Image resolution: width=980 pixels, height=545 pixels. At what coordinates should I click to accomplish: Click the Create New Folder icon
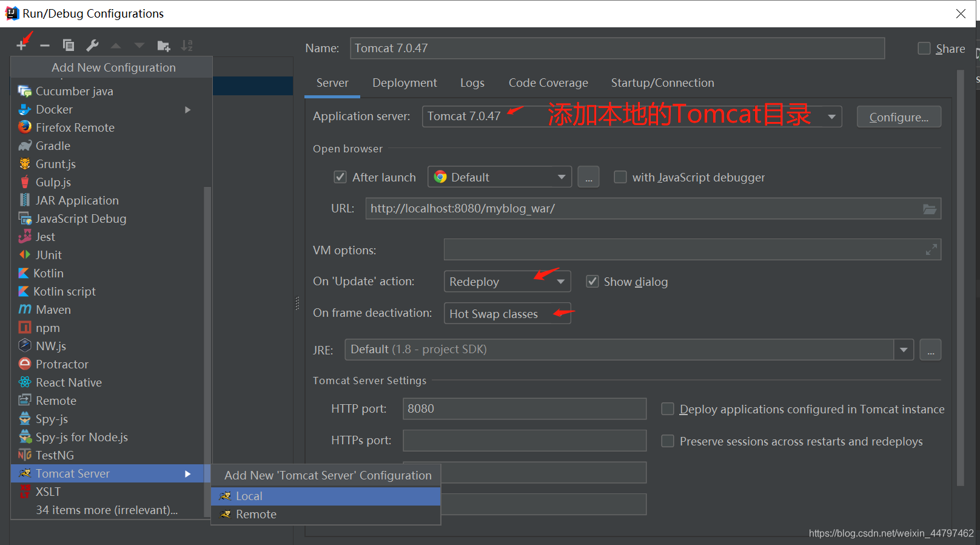click(164, 46)
